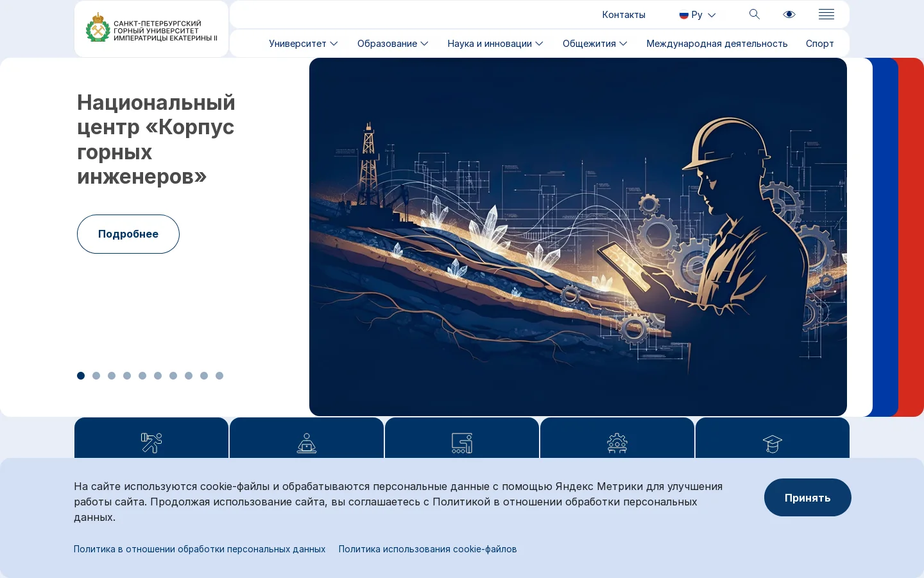Click the Russian flag icon
924x578 pixels.
click(684, 15)
